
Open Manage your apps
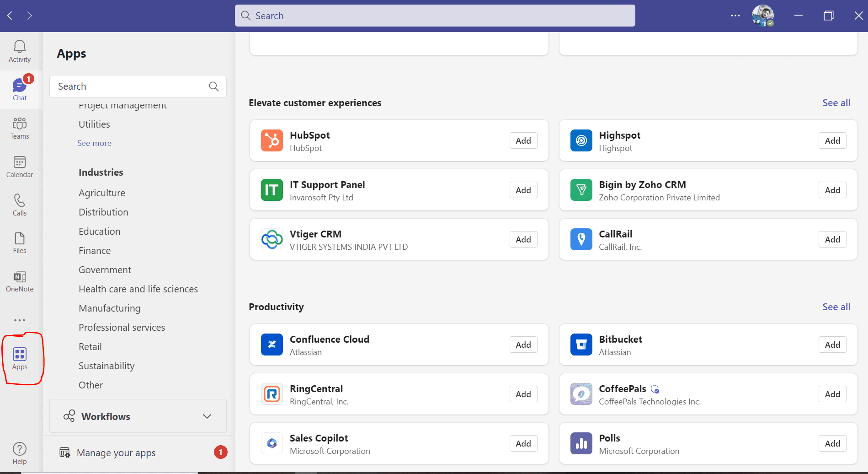point(116,452)
